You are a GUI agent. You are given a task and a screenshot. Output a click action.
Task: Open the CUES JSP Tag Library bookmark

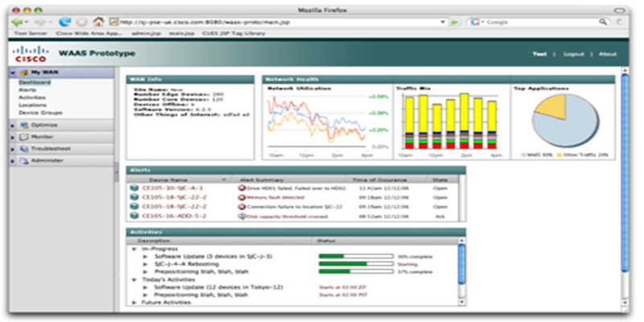point(233,33)
